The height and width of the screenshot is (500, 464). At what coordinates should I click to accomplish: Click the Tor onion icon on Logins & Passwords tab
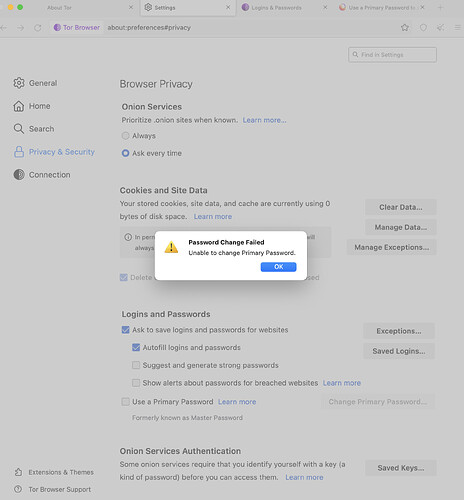click(245, 7)
